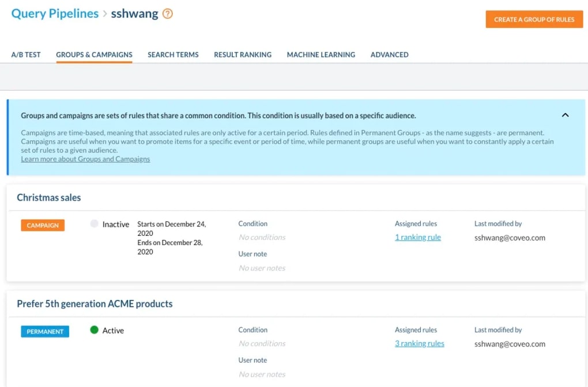Click the Prefer 5th generation ACME products heading
The height and width of the screenshot is (387, 588).
click(x=96, y=304)
